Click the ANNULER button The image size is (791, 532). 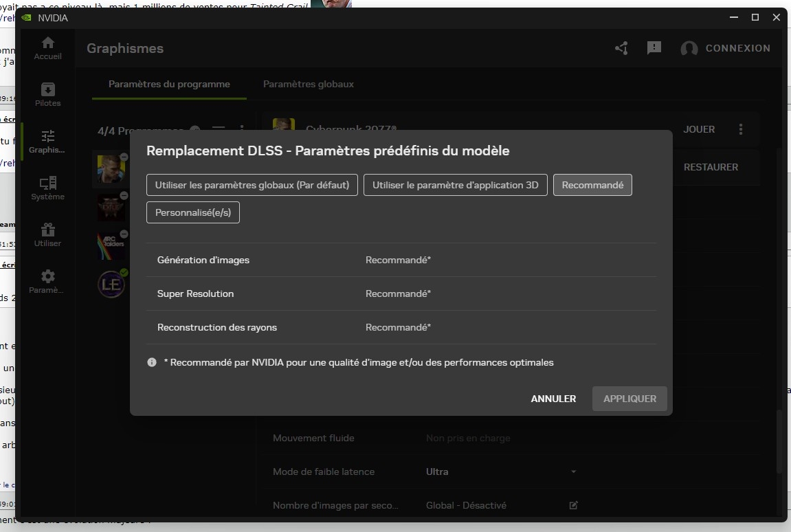click(553, 399)
